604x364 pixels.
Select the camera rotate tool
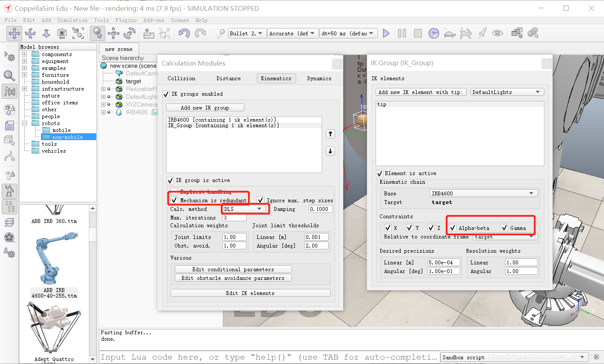pos(30,33)
